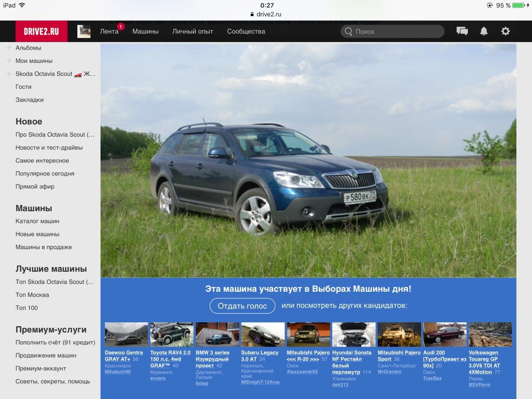Open the Audi 200 thumbnail
The height and width of the screenshot is (399, 532).
click(x=445, y=334)
